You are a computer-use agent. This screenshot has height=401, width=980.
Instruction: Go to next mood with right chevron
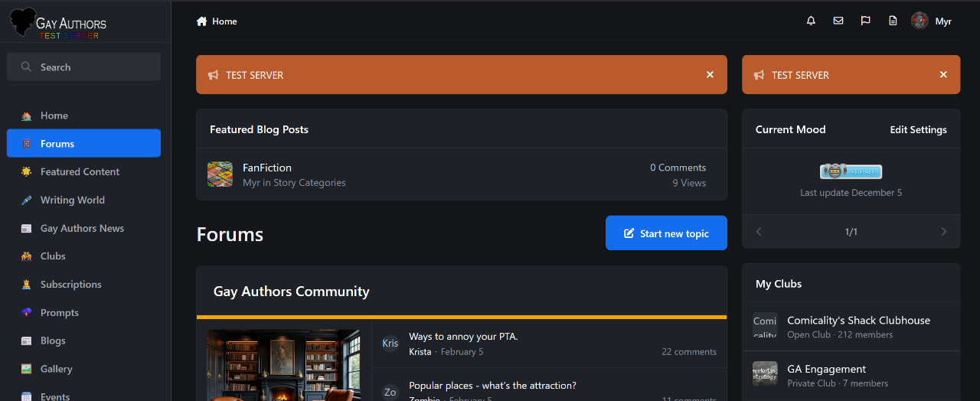pyautogui.click(x=943, y=232)
